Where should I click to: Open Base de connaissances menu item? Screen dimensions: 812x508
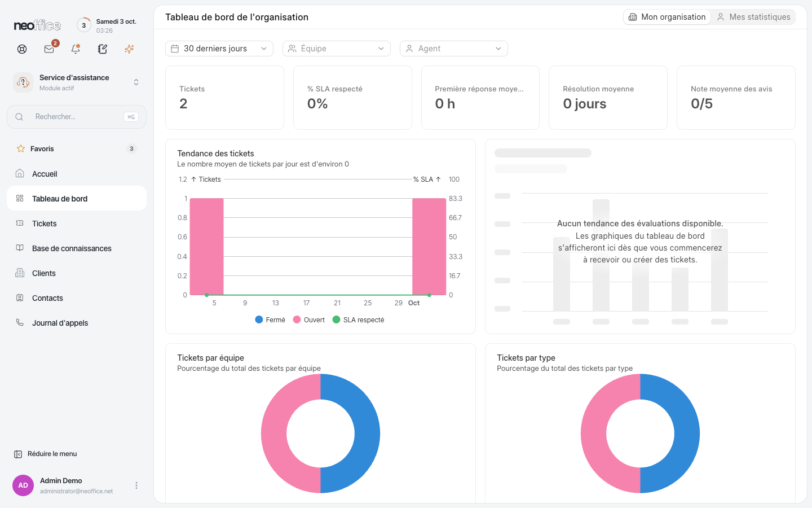click(77, 248)
